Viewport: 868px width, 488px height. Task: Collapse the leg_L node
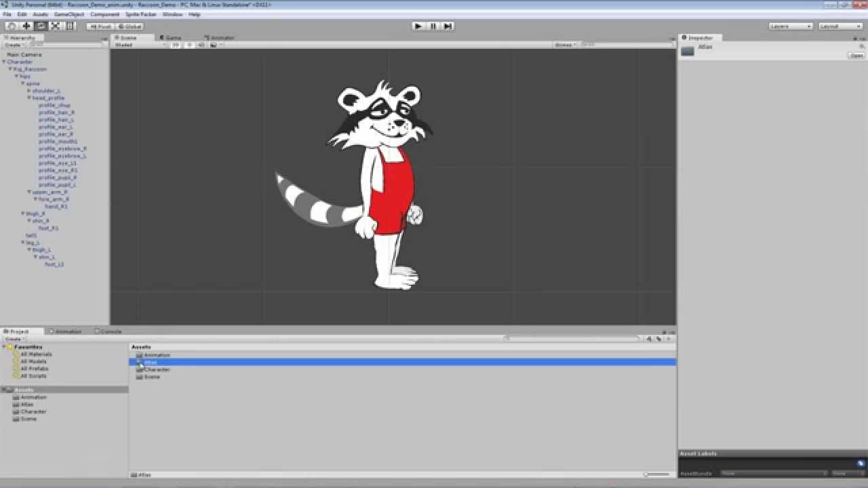(x=23, y=243)
